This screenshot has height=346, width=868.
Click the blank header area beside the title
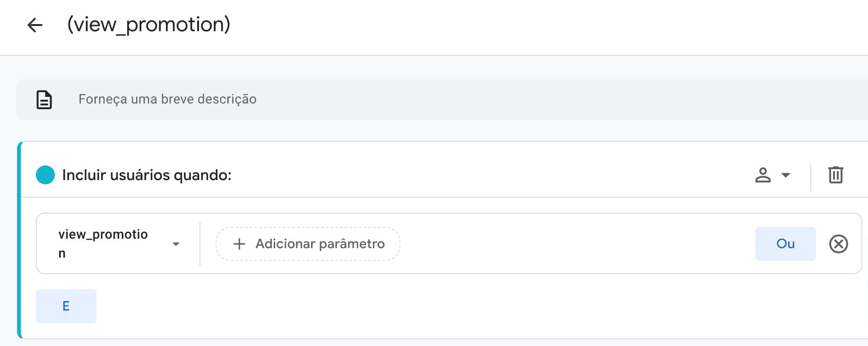(x=520, y=26)
